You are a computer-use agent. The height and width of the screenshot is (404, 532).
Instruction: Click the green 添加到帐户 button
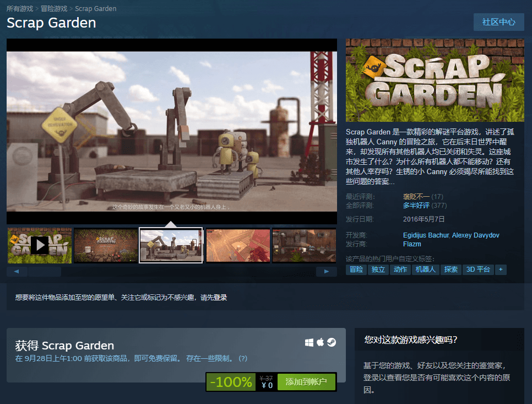click(x=306, y=381)
